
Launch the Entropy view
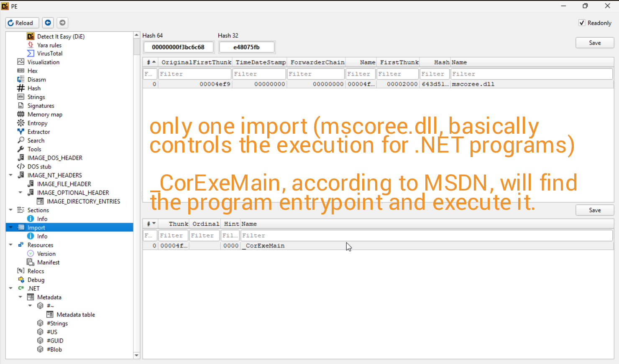pos(38,123)
